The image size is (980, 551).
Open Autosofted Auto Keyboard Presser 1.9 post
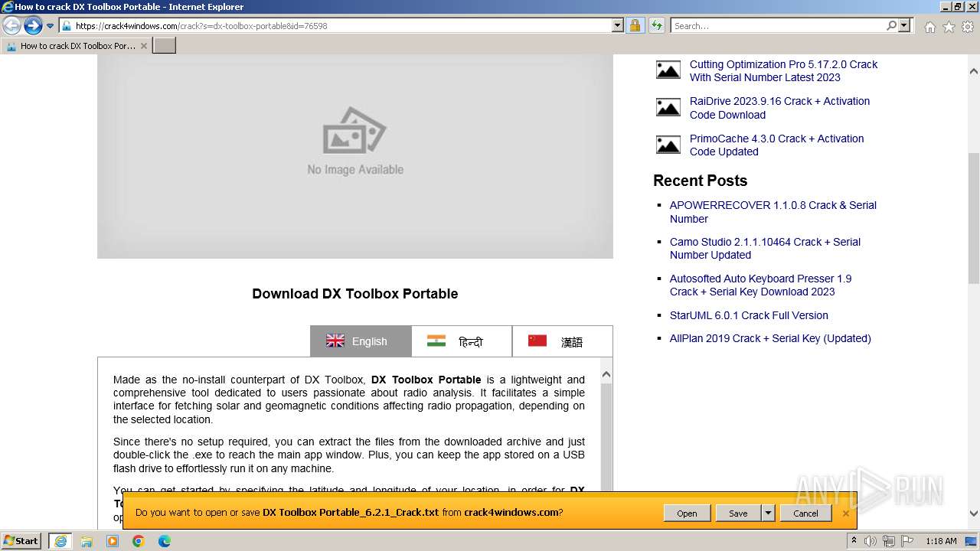(760, 285)
